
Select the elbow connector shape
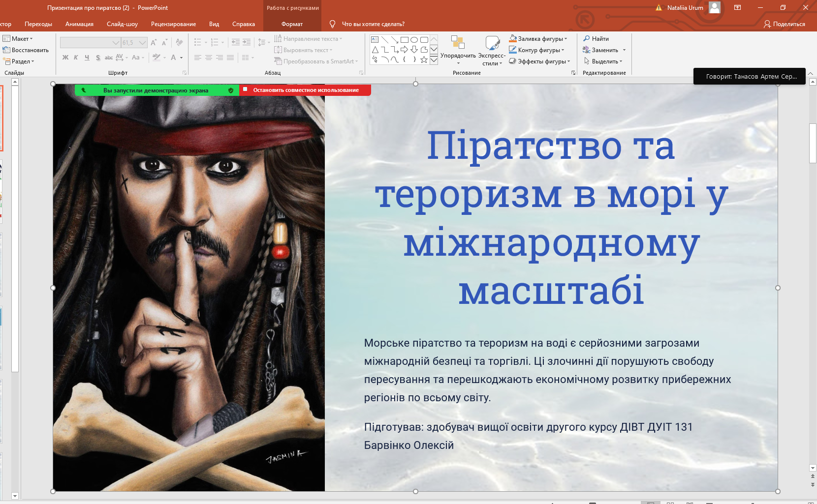(385, 50)
